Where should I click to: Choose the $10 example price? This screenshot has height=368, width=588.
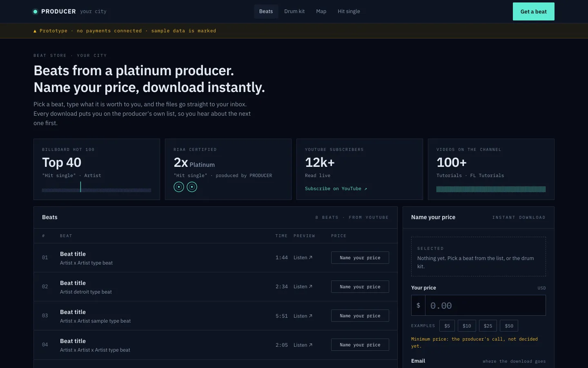pyautogui.click(x=467, y=326)
